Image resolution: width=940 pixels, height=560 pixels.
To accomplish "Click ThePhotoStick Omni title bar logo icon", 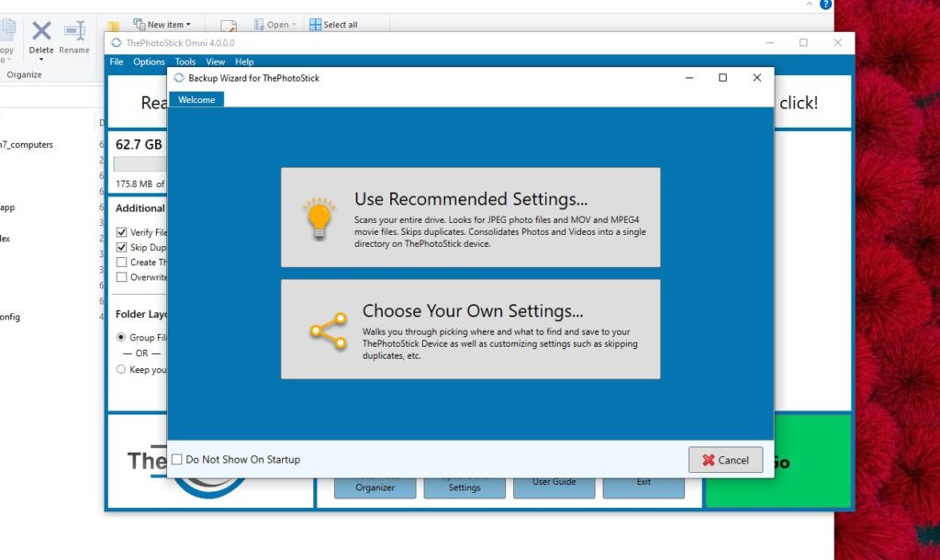I will click(x=116, y=43).
